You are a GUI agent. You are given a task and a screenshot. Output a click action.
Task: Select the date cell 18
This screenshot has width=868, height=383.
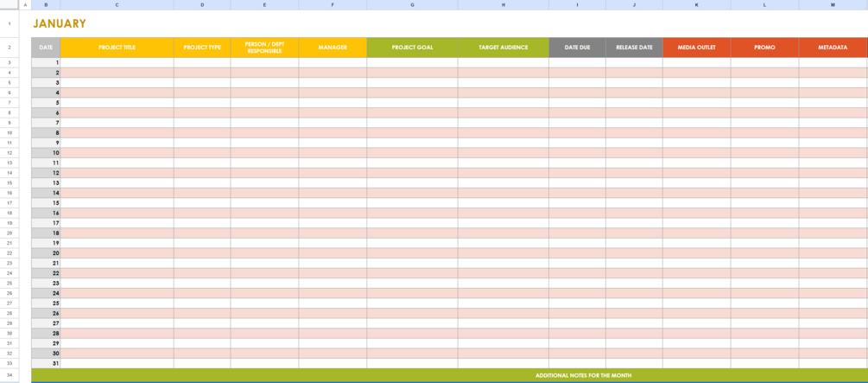46,233
